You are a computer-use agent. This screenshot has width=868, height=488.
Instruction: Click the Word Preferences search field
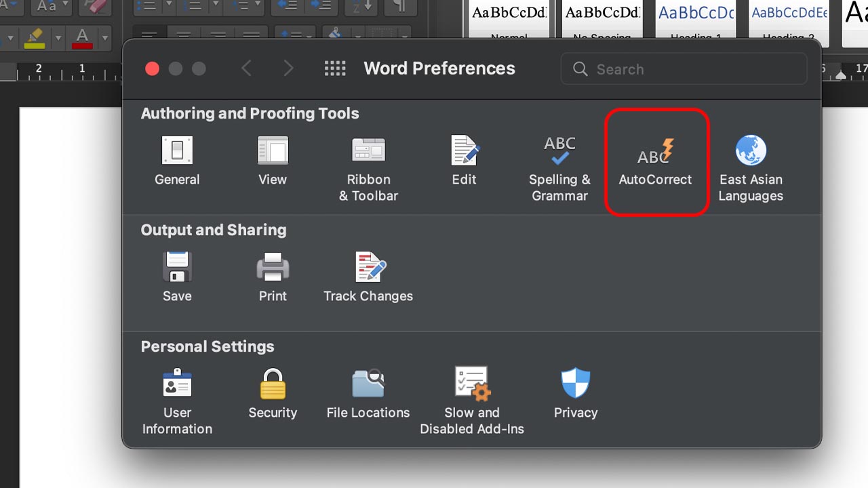[x=684, y=69]
